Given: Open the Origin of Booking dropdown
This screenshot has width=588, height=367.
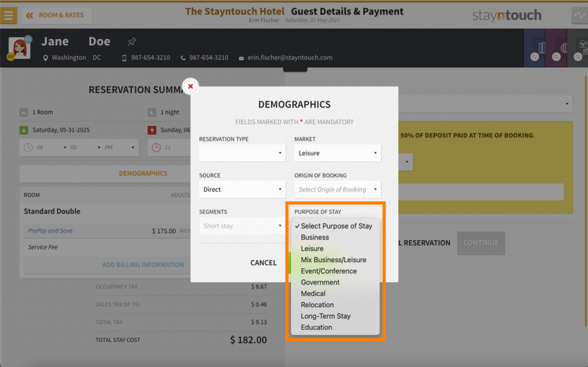Looking at the screenshot, I should [337, 189].
